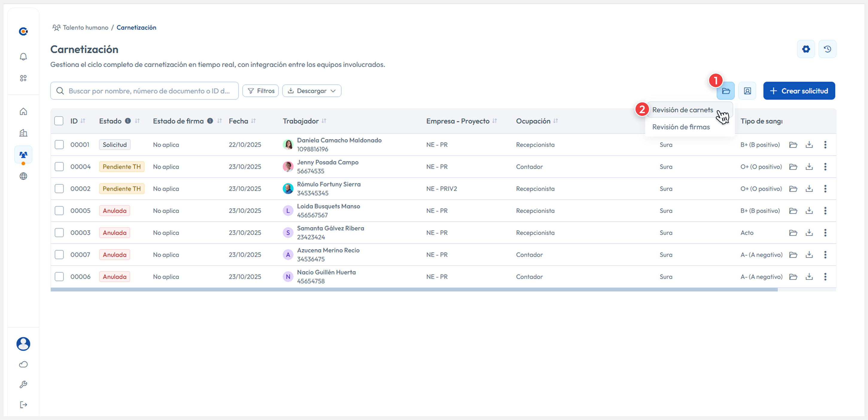The height and width of the screenshot is (420, 868).
Task: Expand the Descargar dropdown
Action: [x=312, y=91]
